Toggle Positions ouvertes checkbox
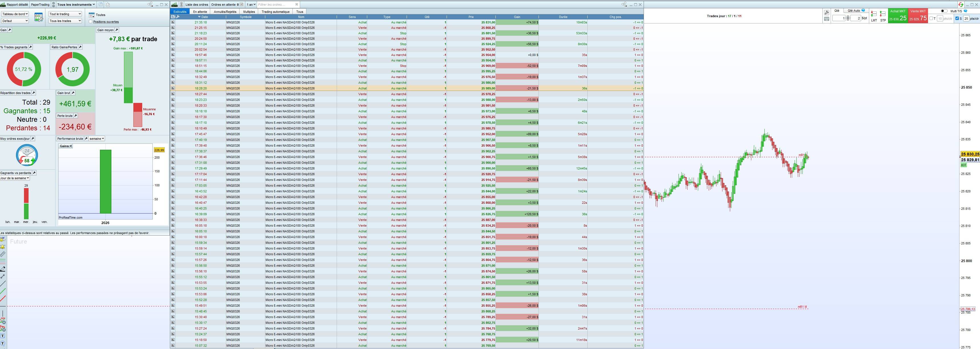Image resolution: width=980 pixels, height=349 pixels. (x=91, y=22)
